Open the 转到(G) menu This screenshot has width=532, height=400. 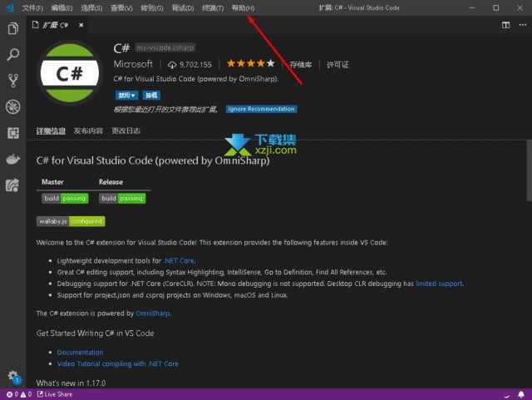click(x=152, y=7)
